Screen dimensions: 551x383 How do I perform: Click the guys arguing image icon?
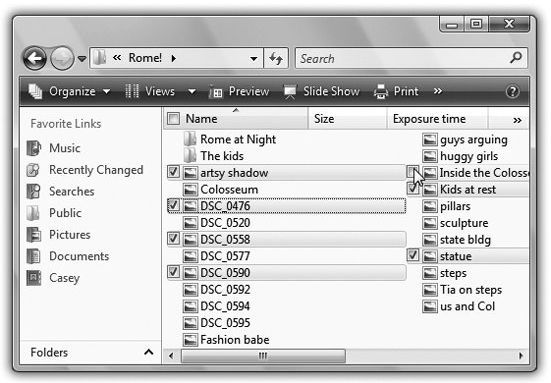pyautogui.click(x=429, y=139)
